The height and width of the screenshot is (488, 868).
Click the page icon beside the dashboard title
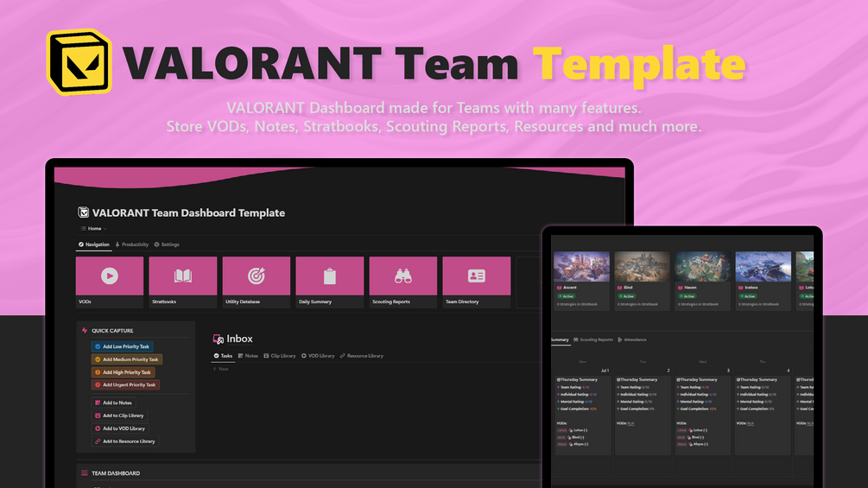[x=83, y=212]
